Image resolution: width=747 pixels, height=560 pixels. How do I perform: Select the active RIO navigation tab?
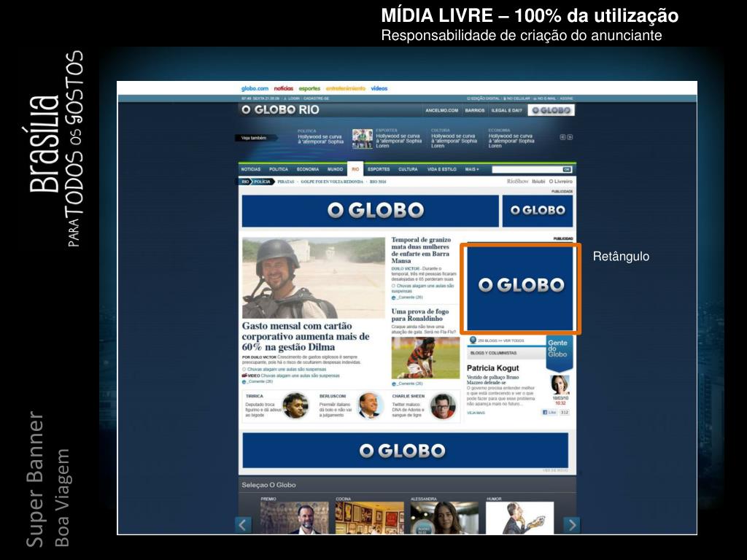pos(355,169)
